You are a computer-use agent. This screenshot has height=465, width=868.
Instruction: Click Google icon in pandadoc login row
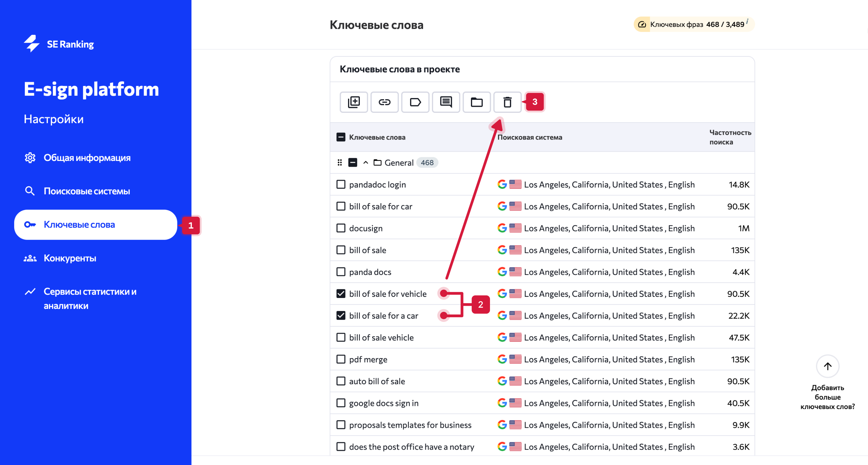coord(502,184)
